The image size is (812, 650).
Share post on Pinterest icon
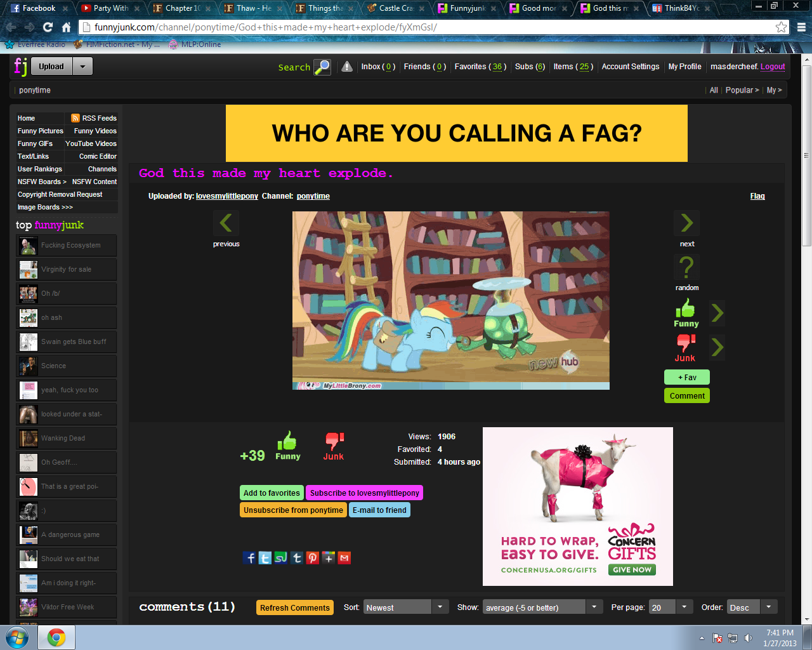coord(313,558)
